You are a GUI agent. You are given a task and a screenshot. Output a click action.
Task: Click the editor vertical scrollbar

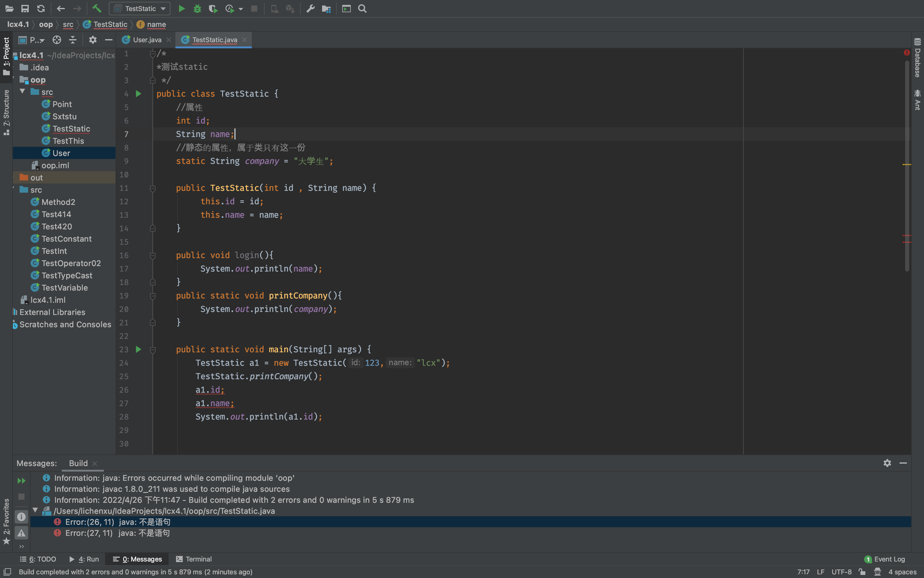click(907, 166)
